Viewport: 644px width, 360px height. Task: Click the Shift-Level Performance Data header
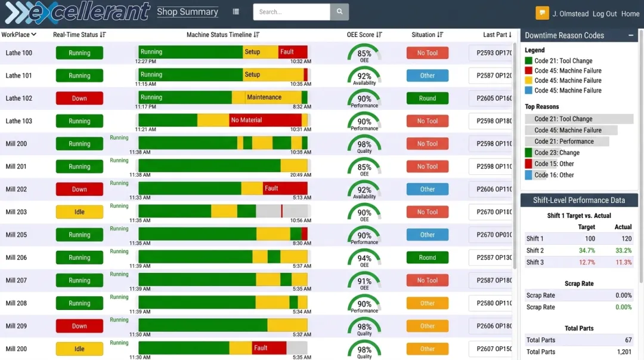579,201
